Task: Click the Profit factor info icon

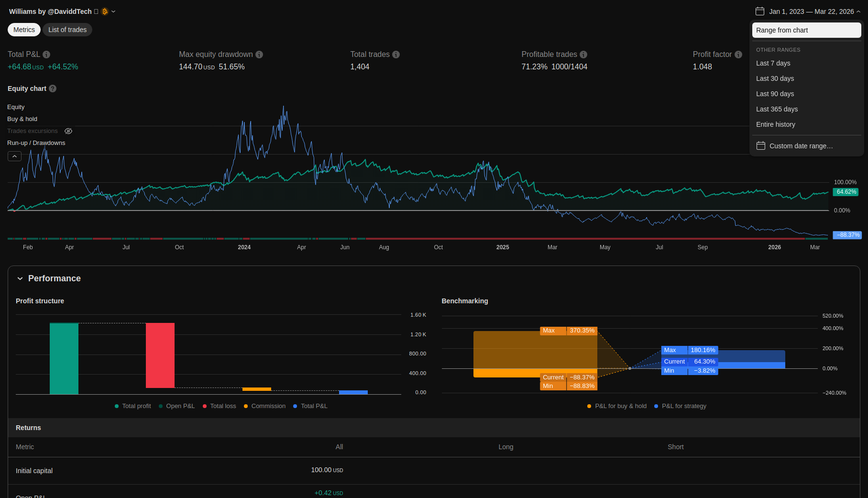Action: click(x=738, y=55)
